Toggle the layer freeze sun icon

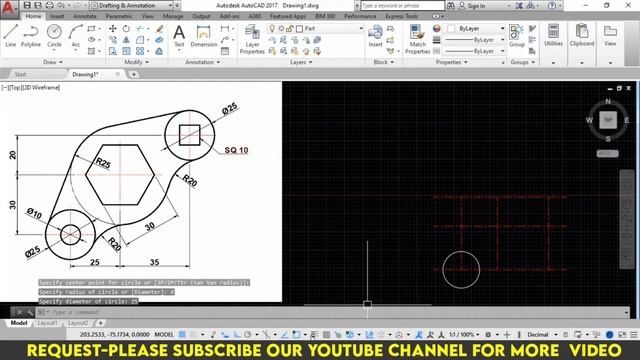[x=281, y=29]
